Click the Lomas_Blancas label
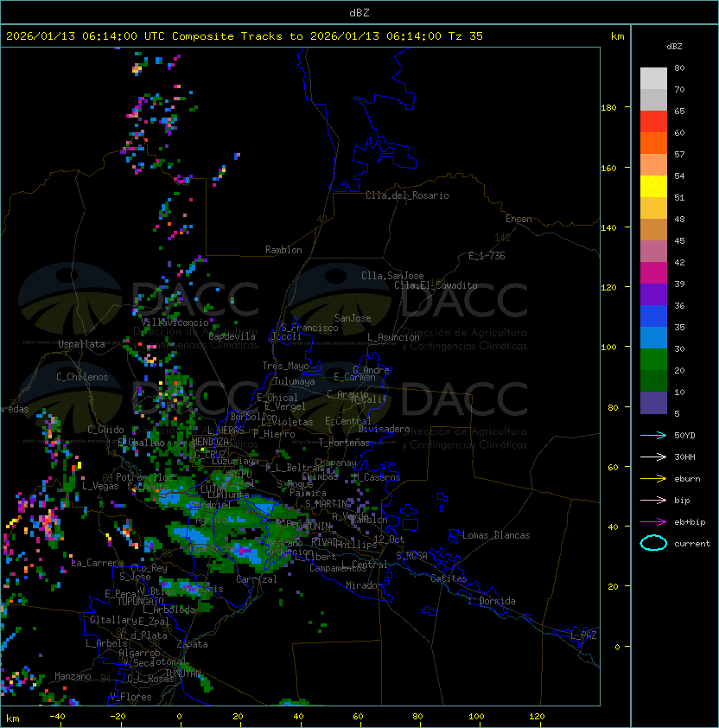The height and width of the screenshot is (728, 719). (496, 535)
